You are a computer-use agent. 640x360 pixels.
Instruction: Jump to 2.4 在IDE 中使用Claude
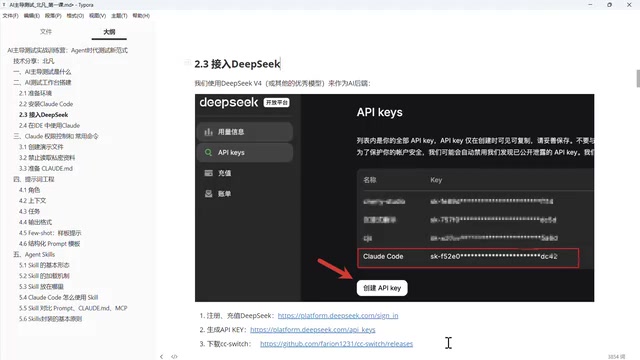(49, 125)
